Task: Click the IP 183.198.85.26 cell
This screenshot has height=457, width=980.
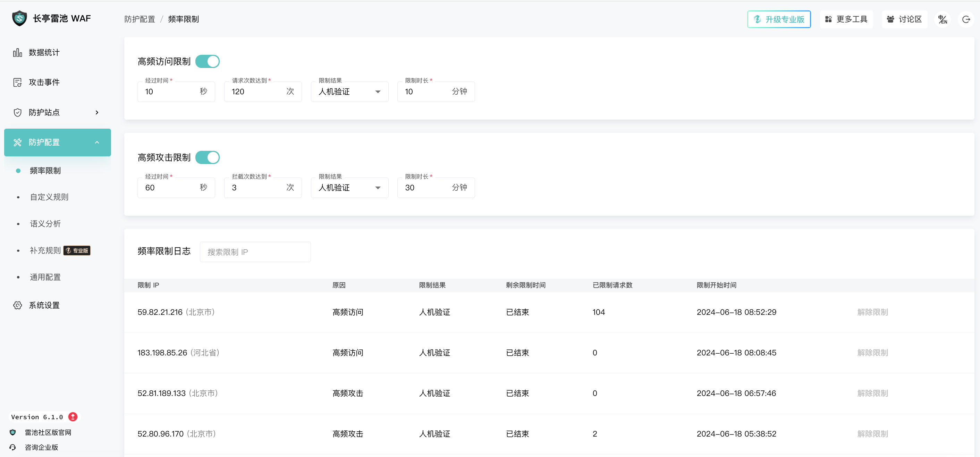Action: [x=178, y=353]
